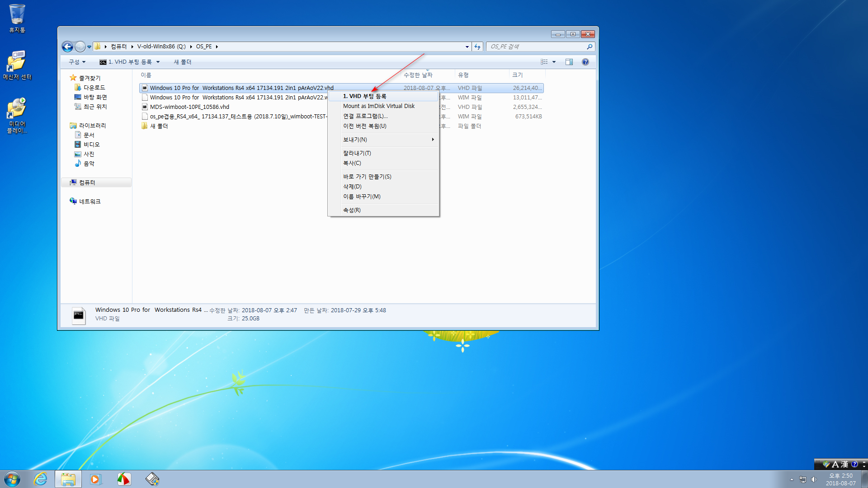Screen dimensions: 868x488
Task: Expand the OS_PE breadcrumb arrow
Action: click(217, 47)
